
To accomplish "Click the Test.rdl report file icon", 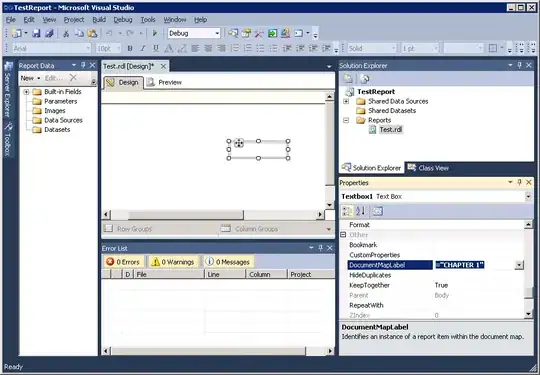I will [x=372, y=129].
